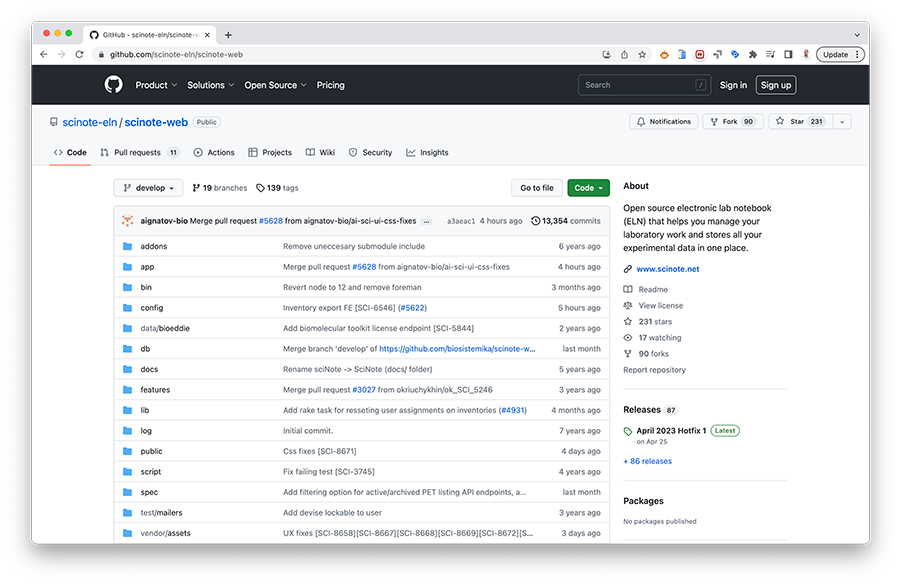The width and height of the screenshot is (900, 585).
Task: Click the Sign up button
Action: coord(775,85)
